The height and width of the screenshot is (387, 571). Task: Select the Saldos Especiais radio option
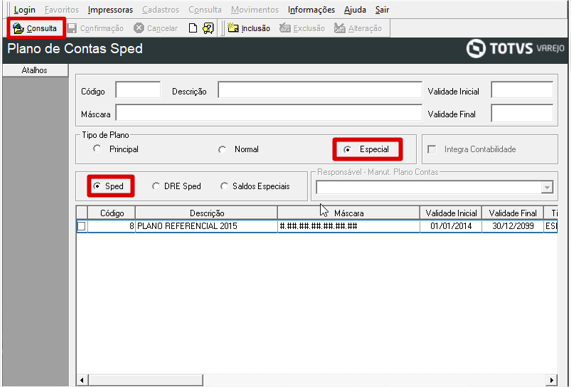pos(224,186)
